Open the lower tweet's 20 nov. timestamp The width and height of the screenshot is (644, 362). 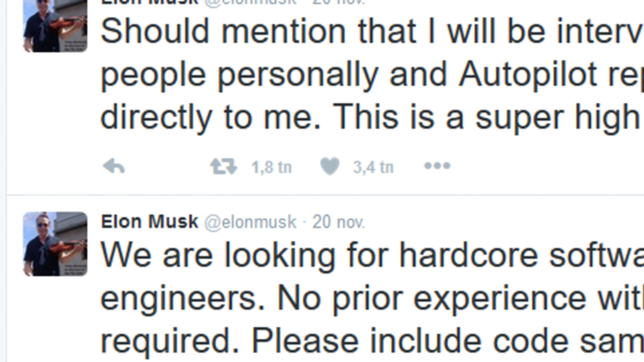point(339,222)
